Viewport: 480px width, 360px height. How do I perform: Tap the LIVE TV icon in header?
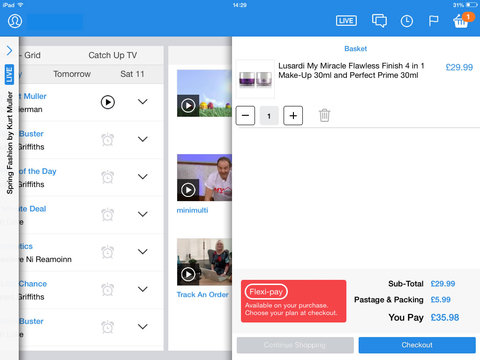[x=346, y=21]
